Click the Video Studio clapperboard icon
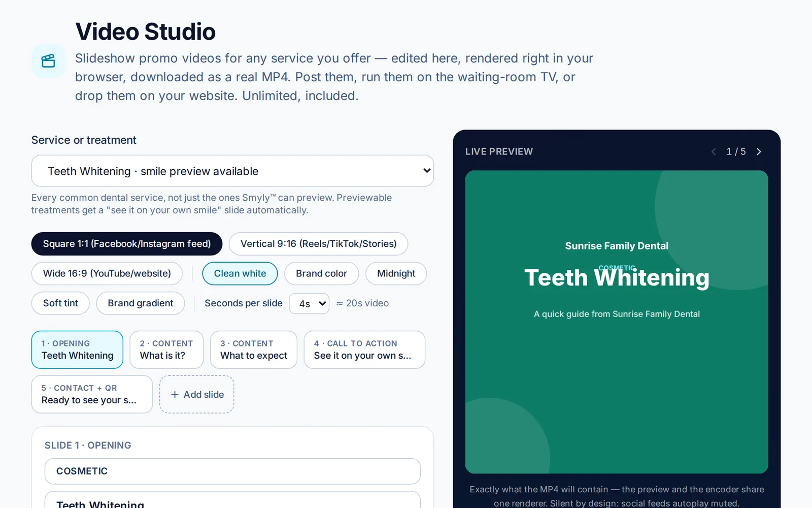The height and width of the screenshot is (508, 812). point(48,61)
